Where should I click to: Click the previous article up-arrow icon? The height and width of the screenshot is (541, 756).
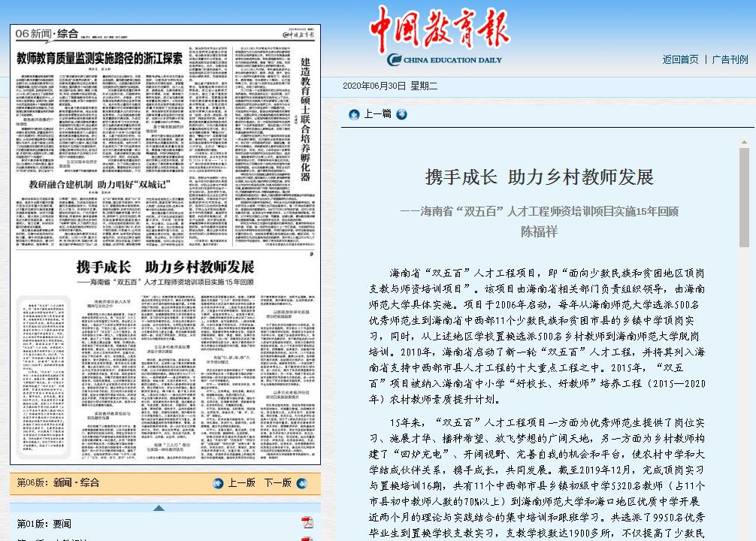point(354,114)
